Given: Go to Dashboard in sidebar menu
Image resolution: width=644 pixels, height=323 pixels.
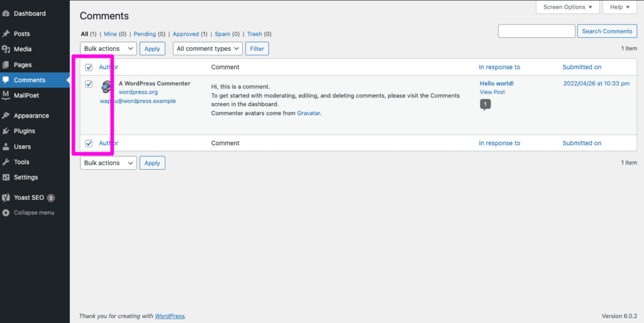Looking at the screenshot, I should 30,14.
